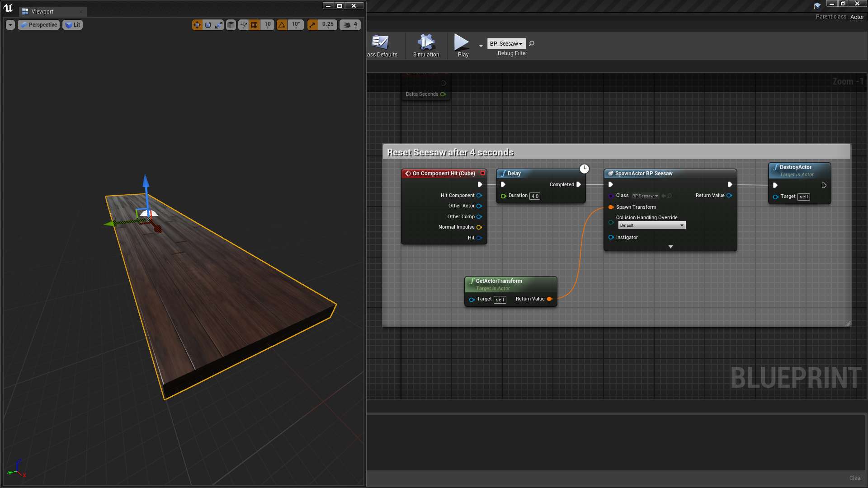868x488 pixels.
Task: Select the Move tool in viewport toolbar
Action: pyautogui.click(x=197, y=25)
